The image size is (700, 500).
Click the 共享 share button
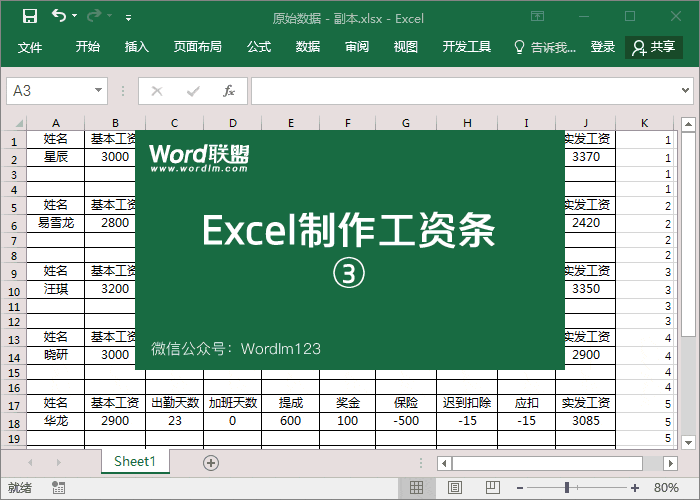point(654,47)
